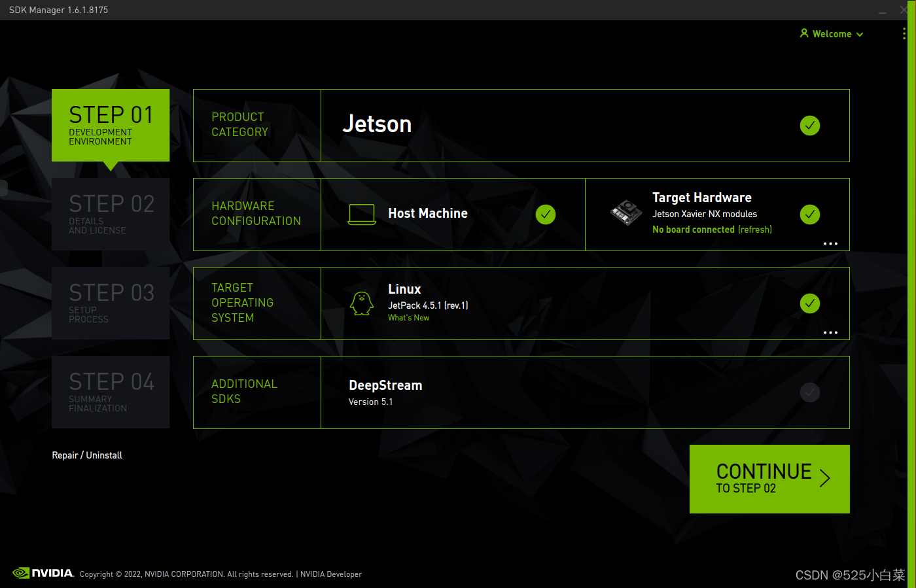The image size is (916, 588).
Task: Click the Version 5.1 text
Action: click(371, 402)
